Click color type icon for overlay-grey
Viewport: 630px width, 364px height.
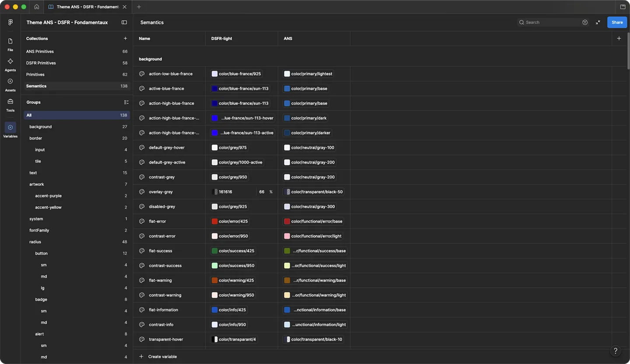coord(142,192)
